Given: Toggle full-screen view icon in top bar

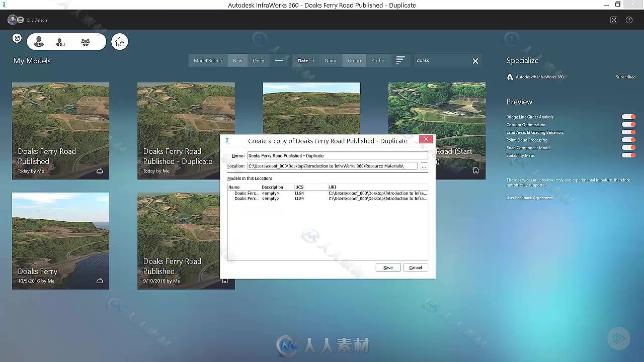Looking at the screenshot, I should click(614, 20).
